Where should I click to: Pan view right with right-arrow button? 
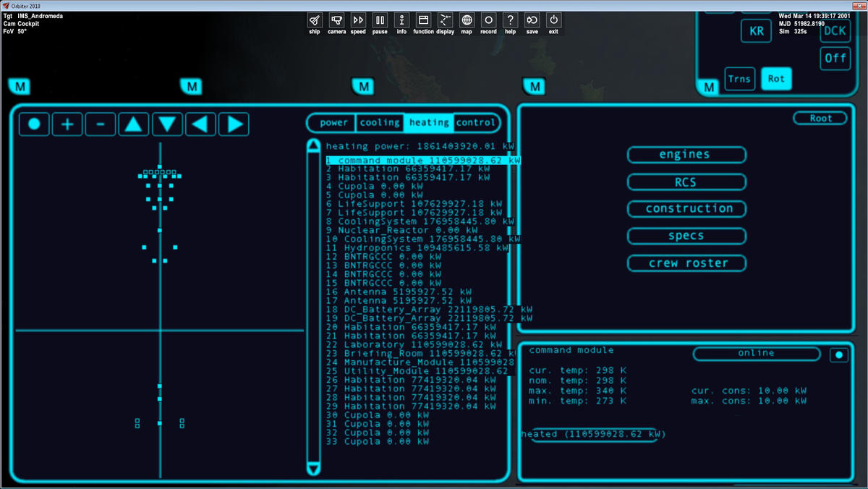(x=234, y=124)
